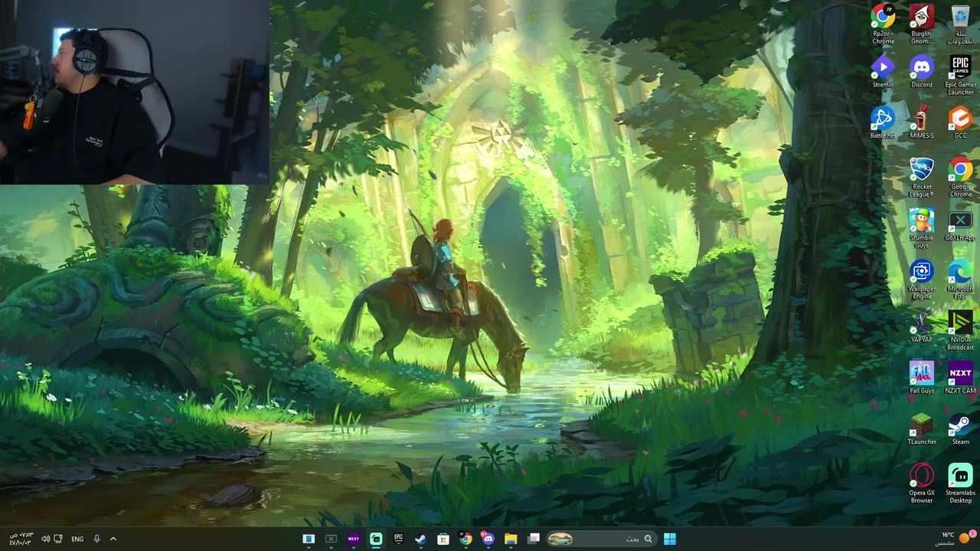Open NZXT CAM desktop shortcut

pos(960,377)
